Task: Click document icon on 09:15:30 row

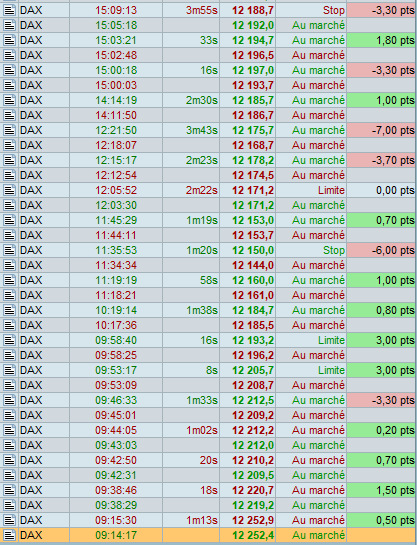Action: (x=9, y=520)
